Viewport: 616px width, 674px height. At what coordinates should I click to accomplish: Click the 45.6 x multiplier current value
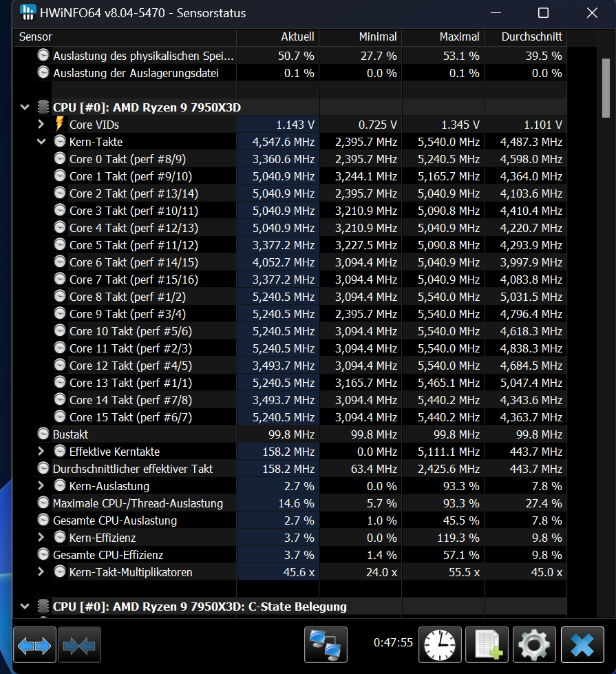pyautogui.click(x=299, y=572)
